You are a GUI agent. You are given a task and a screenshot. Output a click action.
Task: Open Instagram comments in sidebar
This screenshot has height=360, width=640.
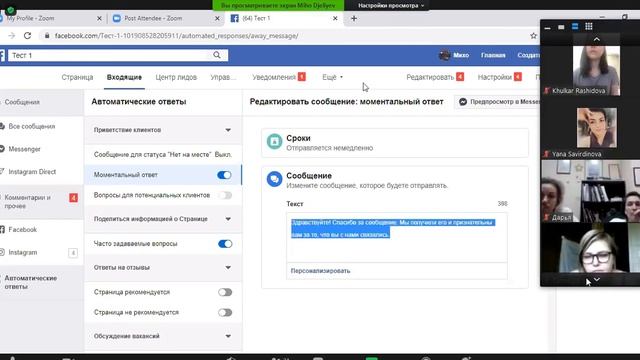[x=22, y=253]
